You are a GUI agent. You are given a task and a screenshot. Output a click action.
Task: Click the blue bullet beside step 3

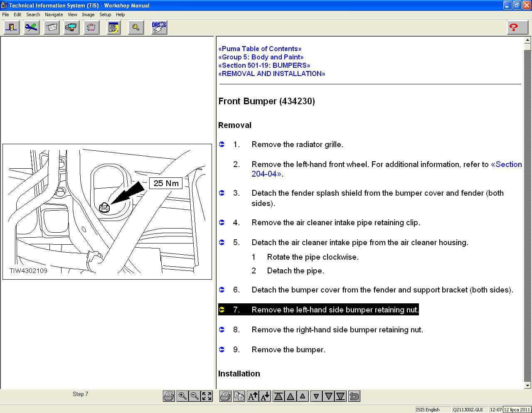pyautogui.click(x=222, y=193)
